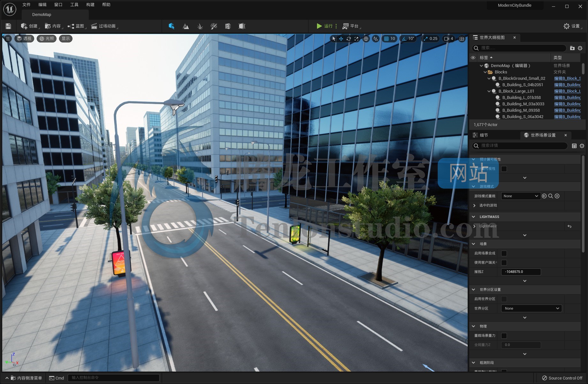Open the Cinematics toolbar button
The width and height of the screenshot is (588, 384).
tap(104, 26)
